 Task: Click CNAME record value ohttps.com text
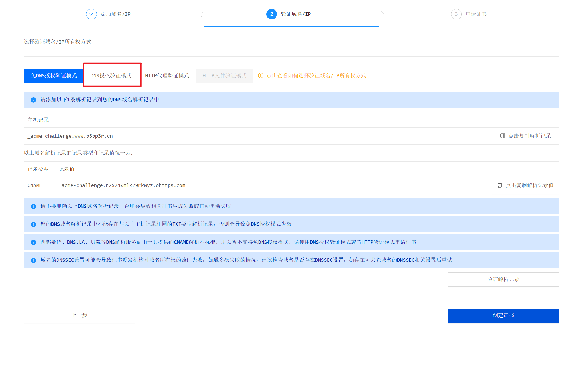pos(122,186)
